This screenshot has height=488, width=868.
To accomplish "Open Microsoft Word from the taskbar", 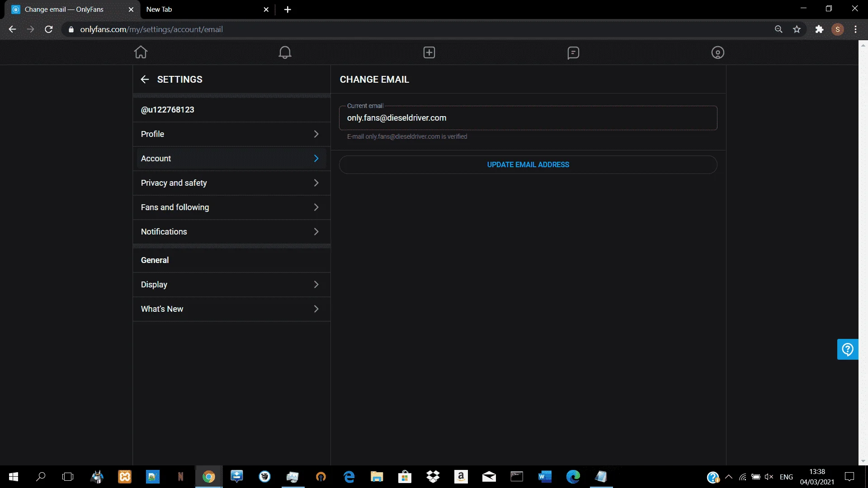I will tap(545, 477).
